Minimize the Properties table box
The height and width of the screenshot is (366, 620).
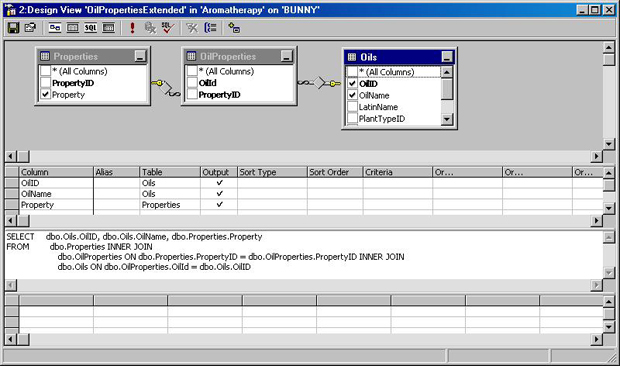(x=140, y=56)
